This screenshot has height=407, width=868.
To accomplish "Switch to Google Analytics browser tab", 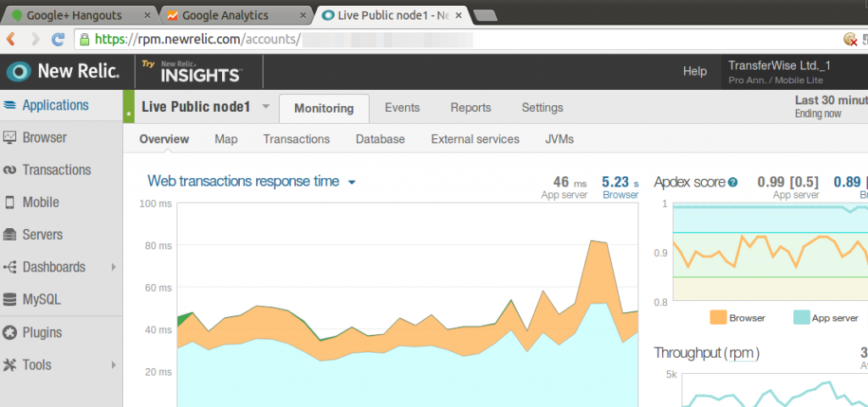I will (x=236, y=15).
